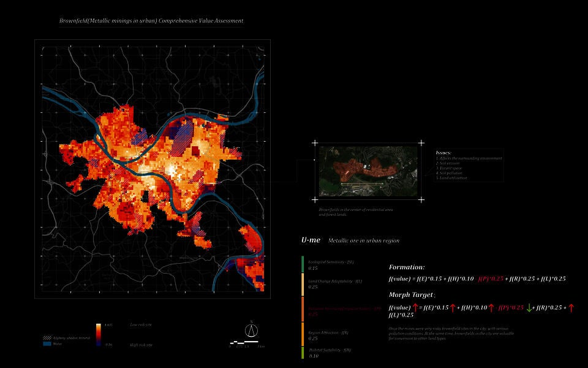Click the red up arrow after f(E)*0.15

[453, 308]
